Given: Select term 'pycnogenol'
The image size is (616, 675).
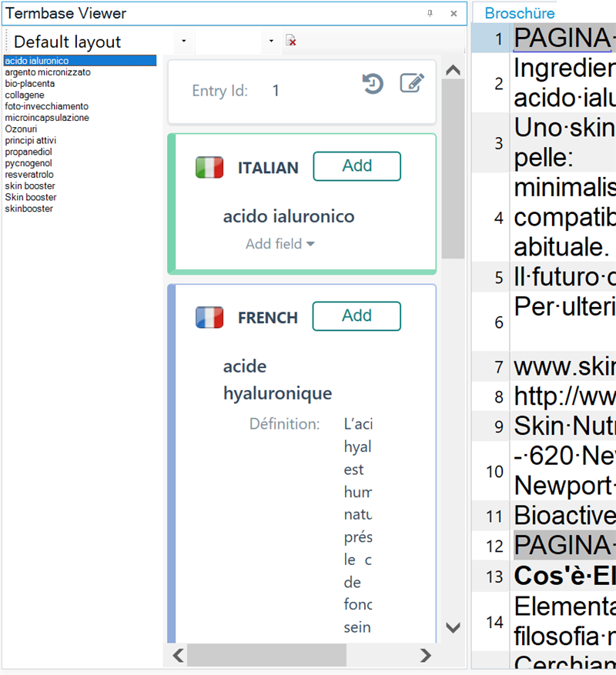Looking at the screenshot, I should coord(28,163).
